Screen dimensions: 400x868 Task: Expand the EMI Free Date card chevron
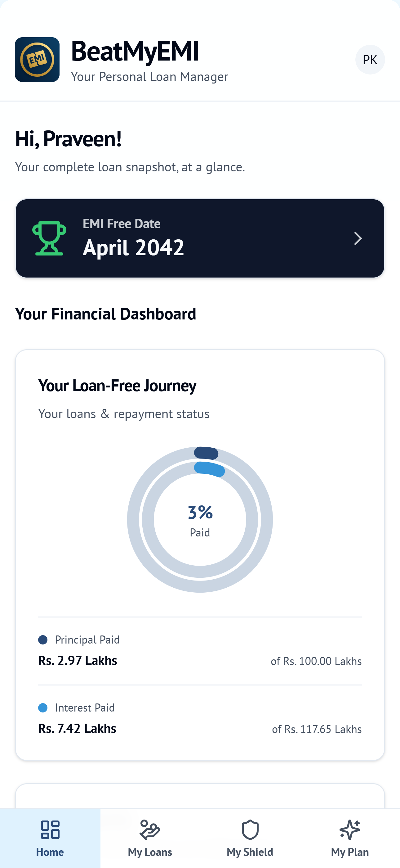[358, 238]
